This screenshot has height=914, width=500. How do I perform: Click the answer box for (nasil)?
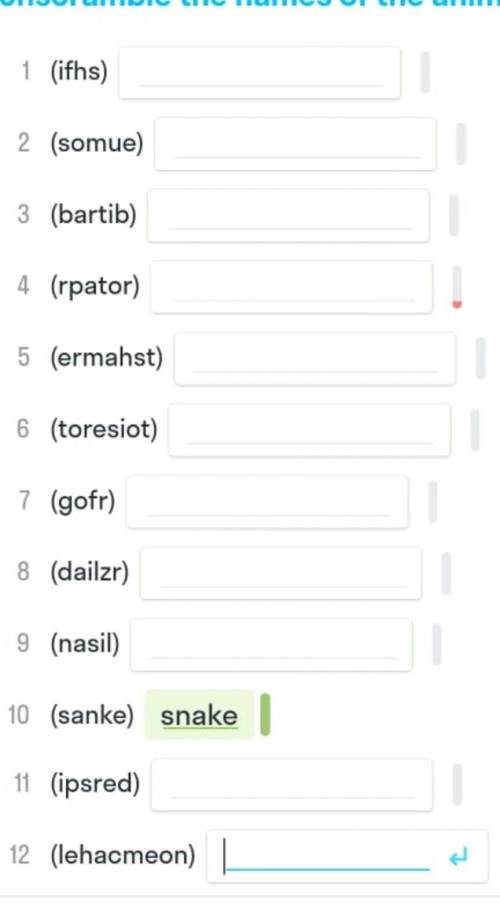(x=272, y=645)
